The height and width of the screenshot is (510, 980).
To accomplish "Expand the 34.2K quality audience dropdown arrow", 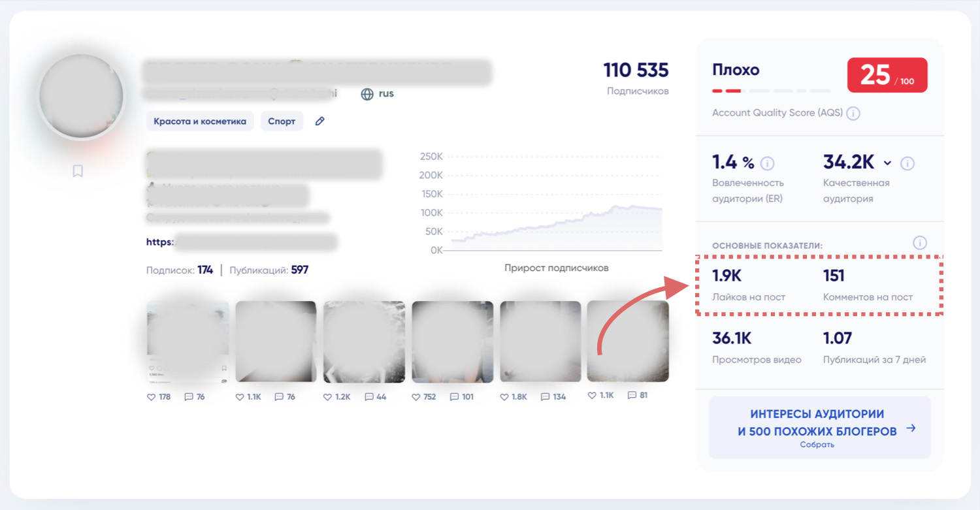I will (887, 163).
